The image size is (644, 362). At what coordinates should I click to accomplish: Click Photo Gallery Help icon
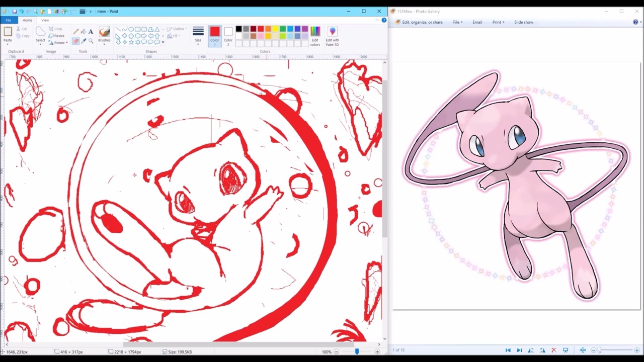635,22
